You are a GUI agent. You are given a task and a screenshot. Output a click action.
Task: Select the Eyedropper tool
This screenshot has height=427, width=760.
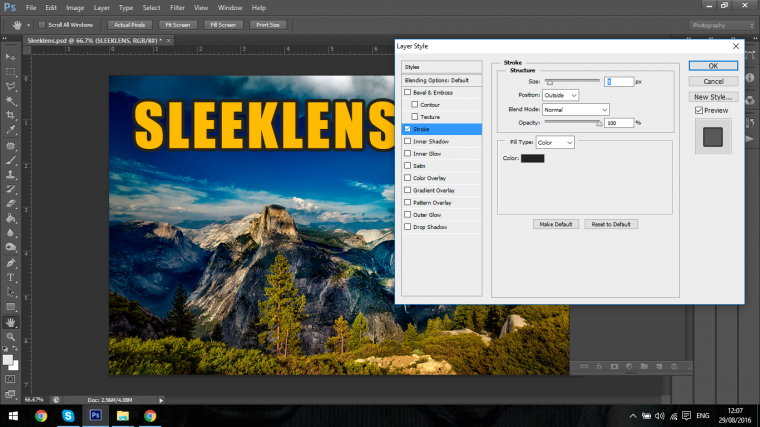coord(10,130)
